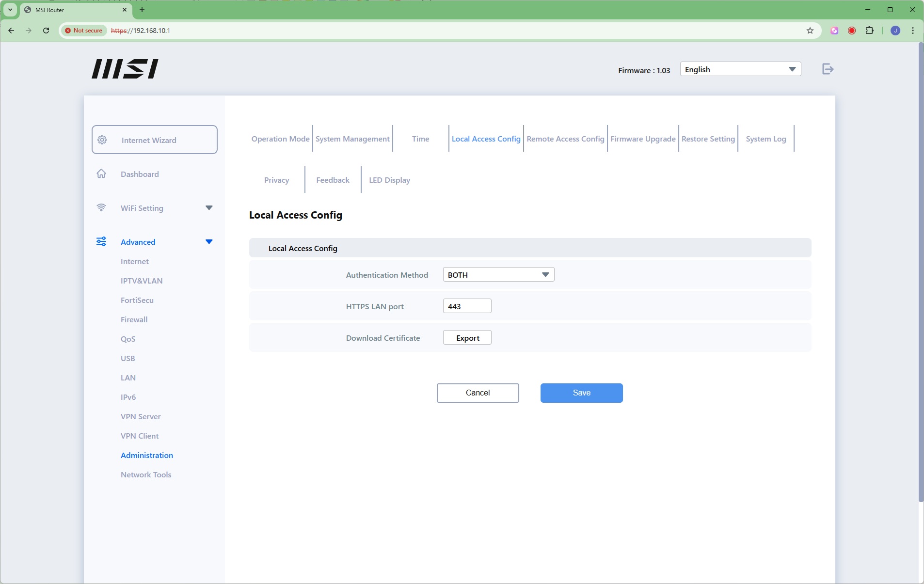Open the Authentication Method dropdown

(x=498, y=275)
